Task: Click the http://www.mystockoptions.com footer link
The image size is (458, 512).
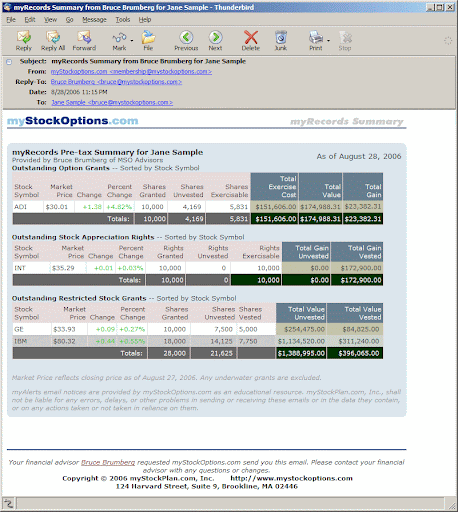Action: [291, 478]
